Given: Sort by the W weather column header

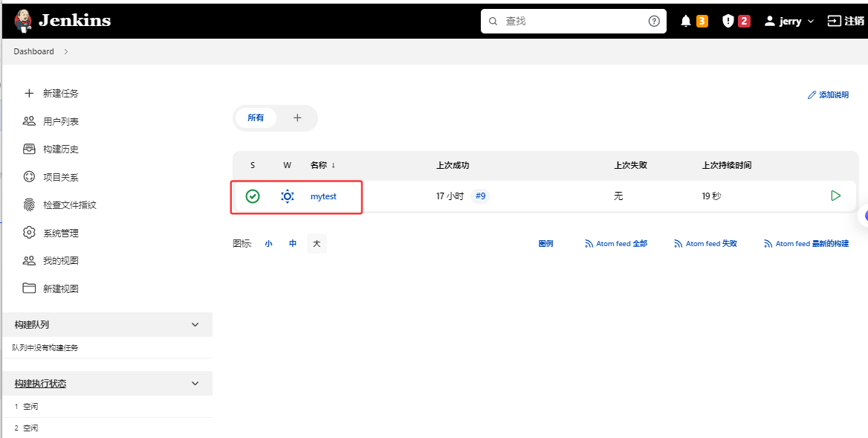Looking at the screenshot, I should [287, 165].
